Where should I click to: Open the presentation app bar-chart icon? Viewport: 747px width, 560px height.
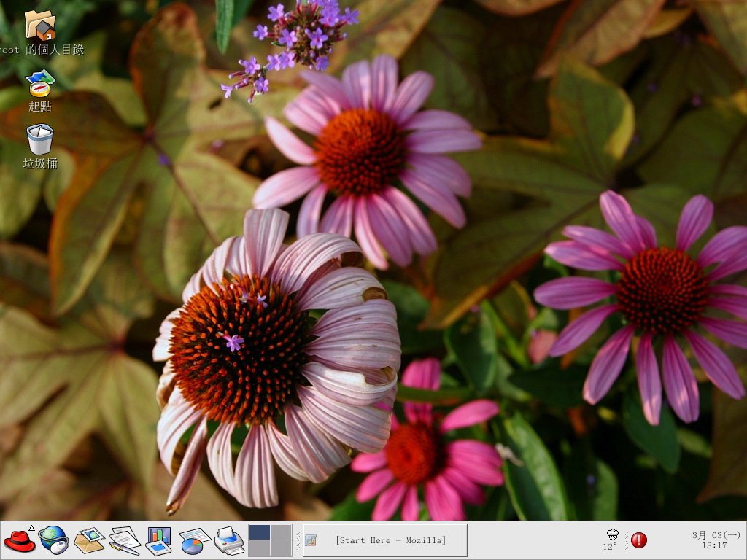pos(158,540)
